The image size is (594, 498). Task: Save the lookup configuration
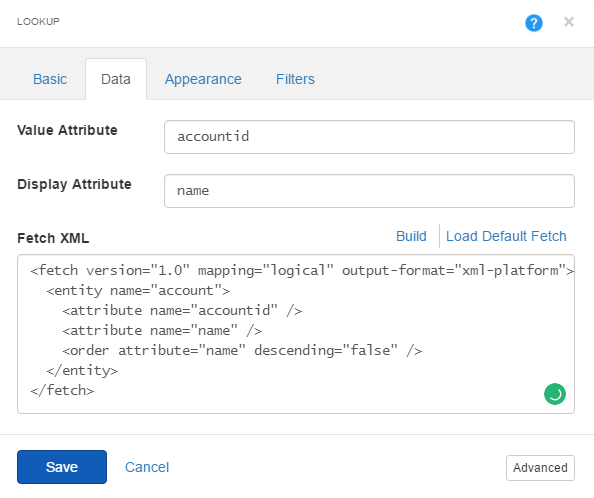click(x=62, y=467)
